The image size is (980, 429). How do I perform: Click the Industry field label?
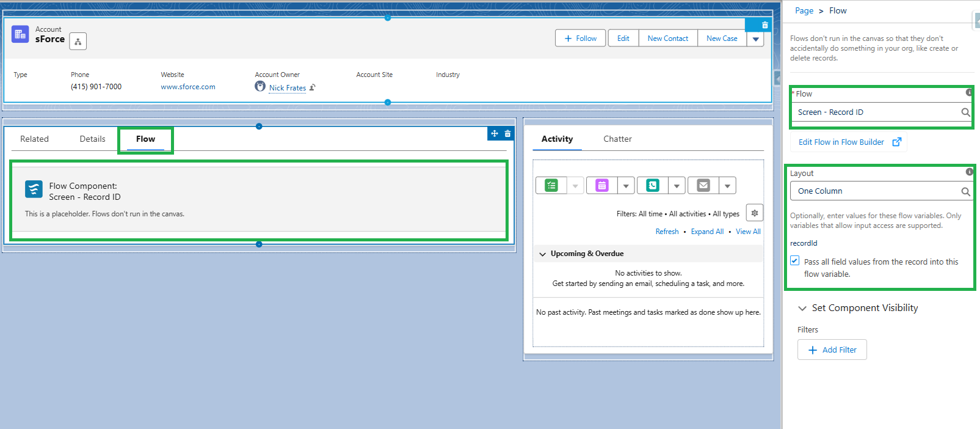pyautogui.click(x=448, y=75)
